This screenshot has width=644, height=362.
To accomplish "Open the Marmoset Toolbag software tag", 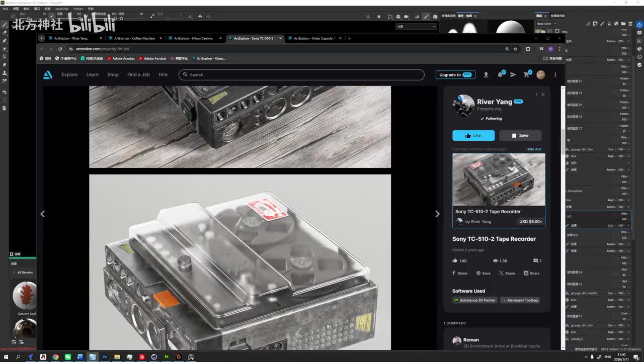I will [x=520, y=300].
